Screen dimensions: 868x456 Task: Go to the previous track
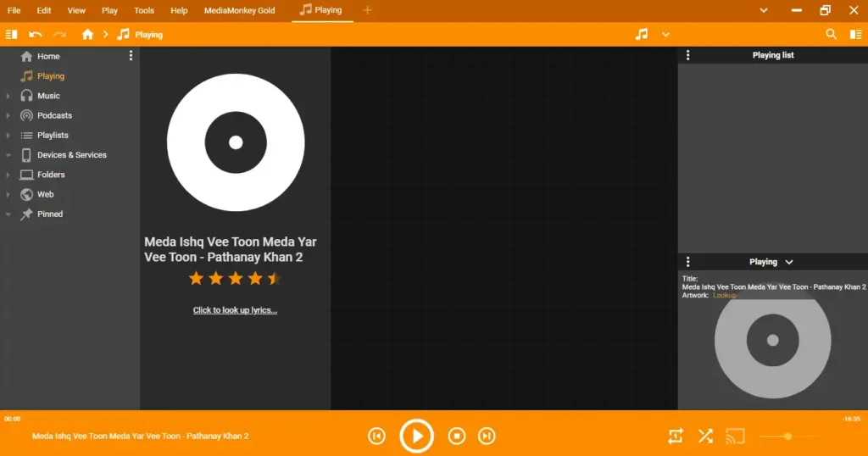coord(376,436)
